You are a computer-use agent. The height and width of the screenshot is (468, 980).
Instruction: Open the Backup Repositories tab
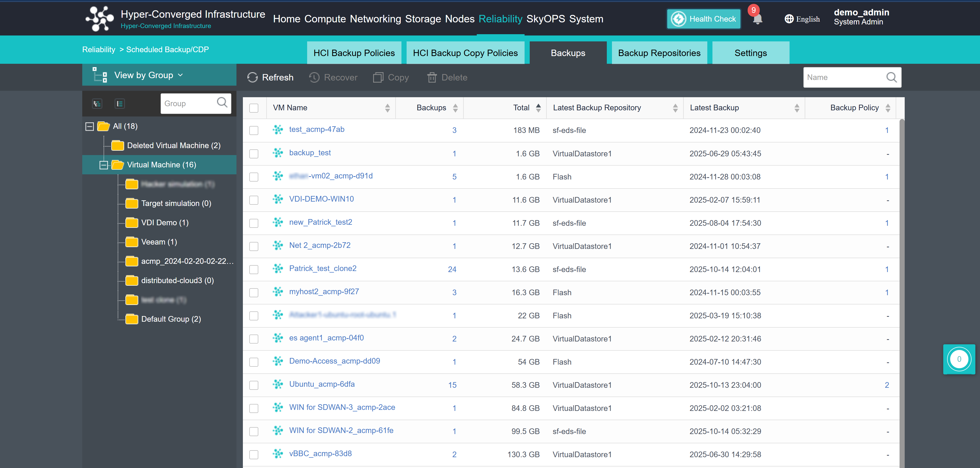(659, 53)
